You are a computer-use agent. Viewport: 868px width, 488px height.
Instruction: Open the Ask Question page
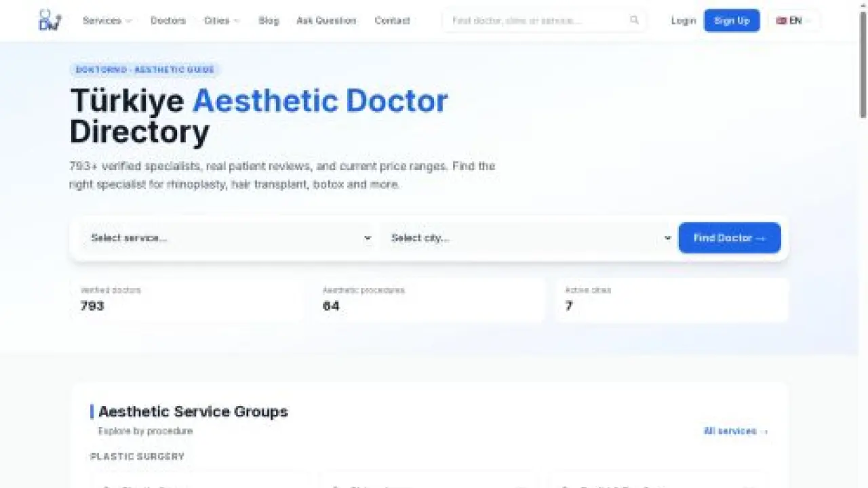click(326, 20)
